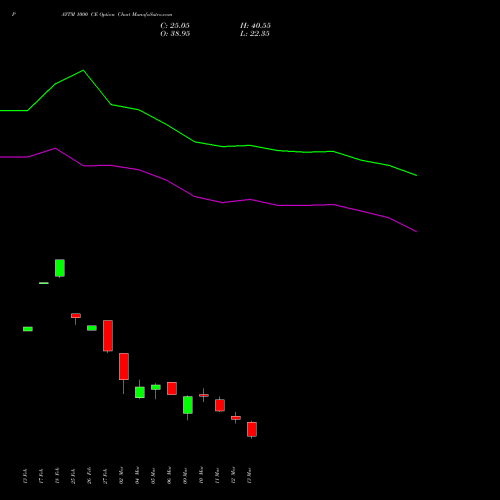Select the 09 Mar date label

[185, 475]
